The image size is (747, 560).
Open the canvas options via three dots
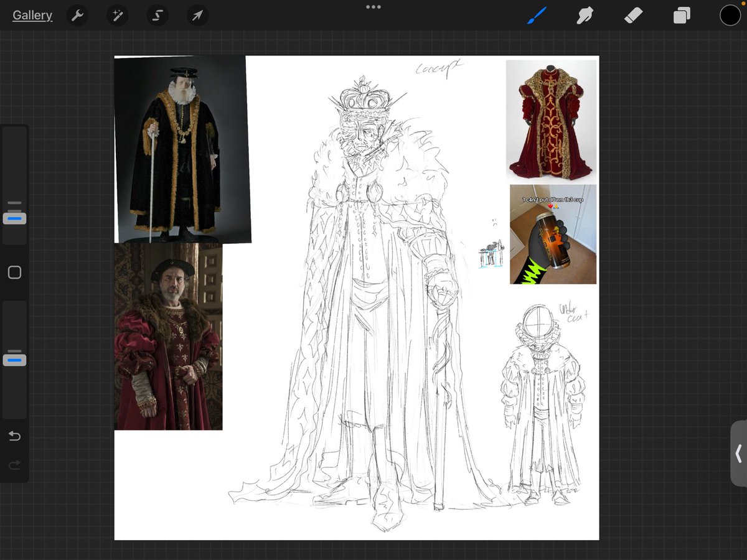pyautogui.click(x=373, y=7)
